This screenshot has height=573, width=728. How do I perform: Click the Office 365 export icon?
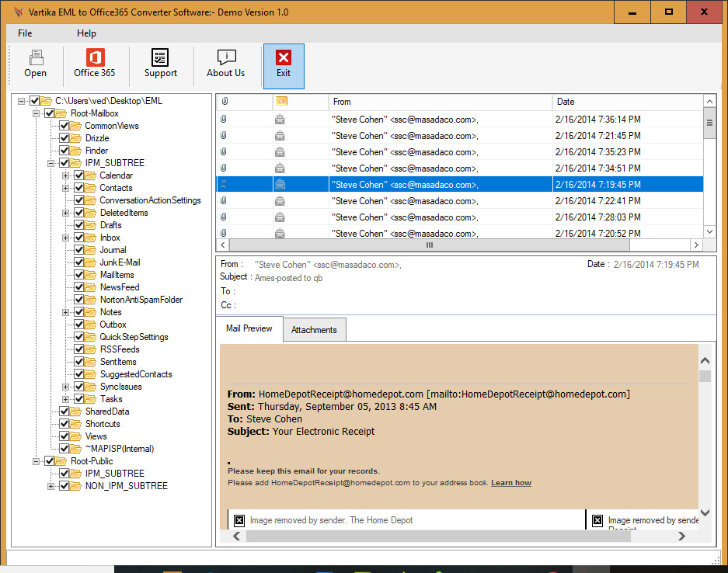[95, 57]
